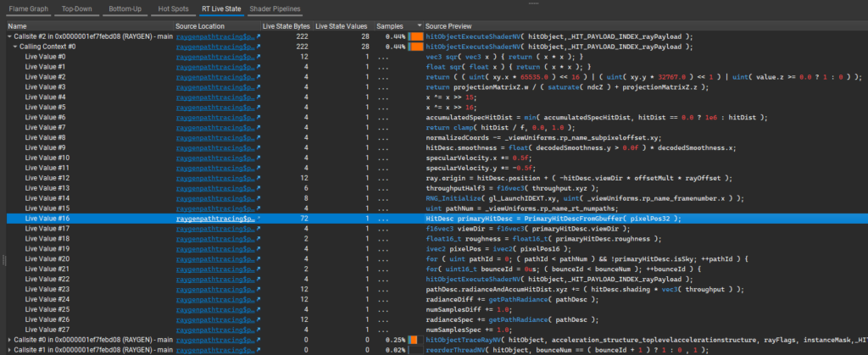The height and width of the screenshot is (355, 868).
Task: Open external source icon for Live Value #8
Action: [x=258, y=138]
